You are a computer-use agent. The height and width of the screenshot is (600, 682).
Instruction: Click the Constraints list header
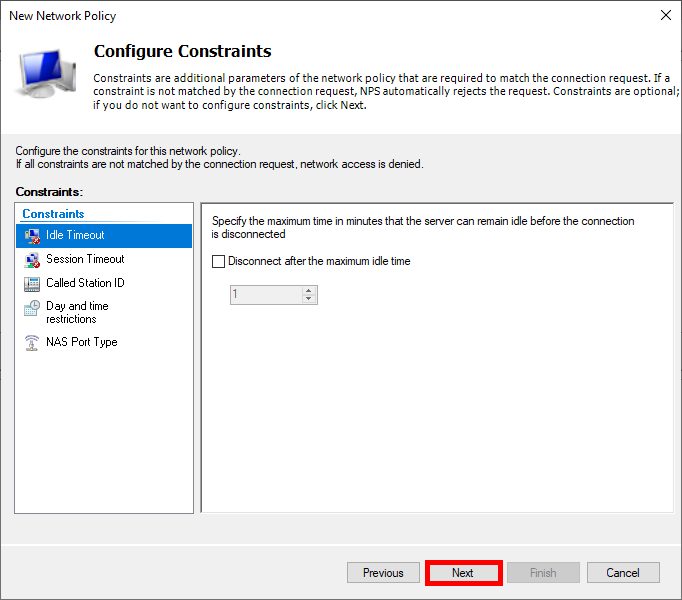54,214
